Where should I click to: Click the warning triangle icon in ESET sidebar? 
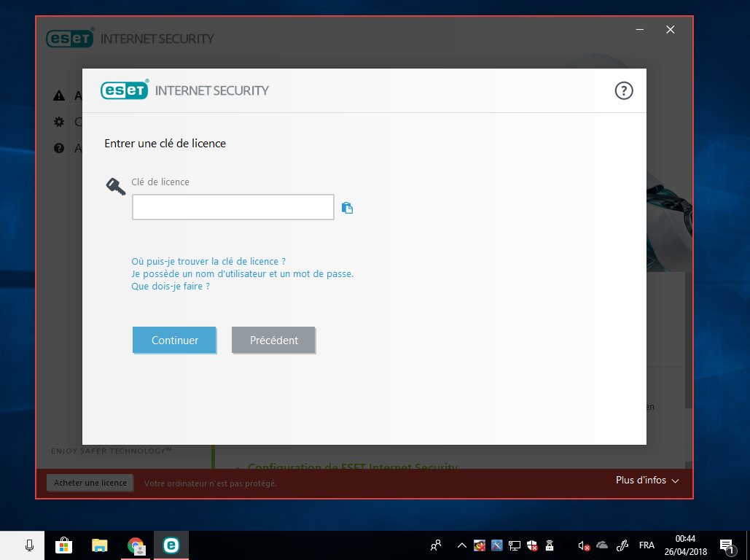[x=59, y=96]
